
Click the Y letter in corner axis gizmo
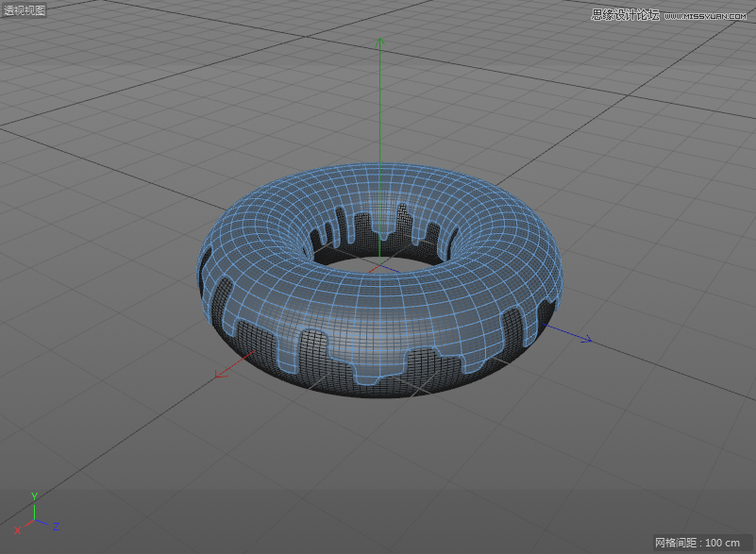click(34, 495)
